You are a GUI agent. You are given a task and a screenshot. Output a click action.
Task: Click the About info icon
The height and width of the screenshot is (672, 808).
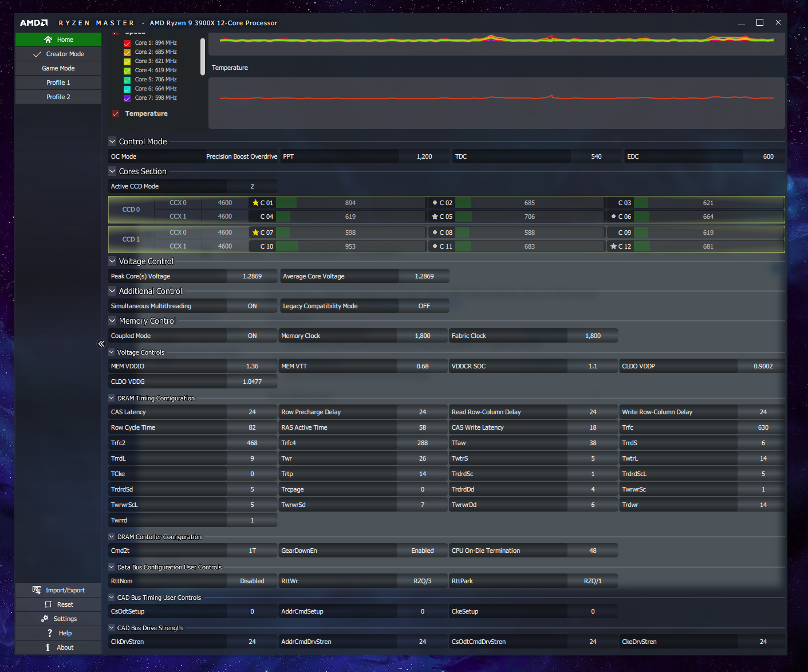pos(48,647)
